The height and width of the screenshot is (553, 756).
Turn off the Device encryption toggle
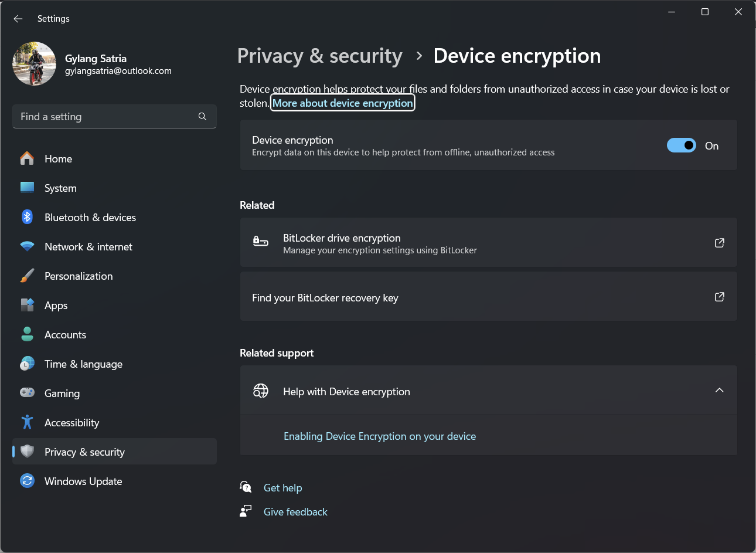(x=682, y=145)
